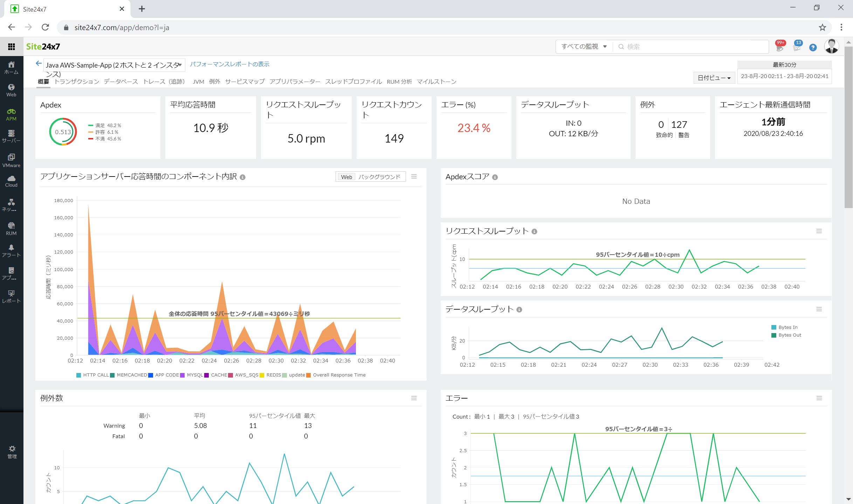The height and width of the screenshot is (504, 853).
Task: Click info icon beside データスループット chart title
Action: coord(519,310)
